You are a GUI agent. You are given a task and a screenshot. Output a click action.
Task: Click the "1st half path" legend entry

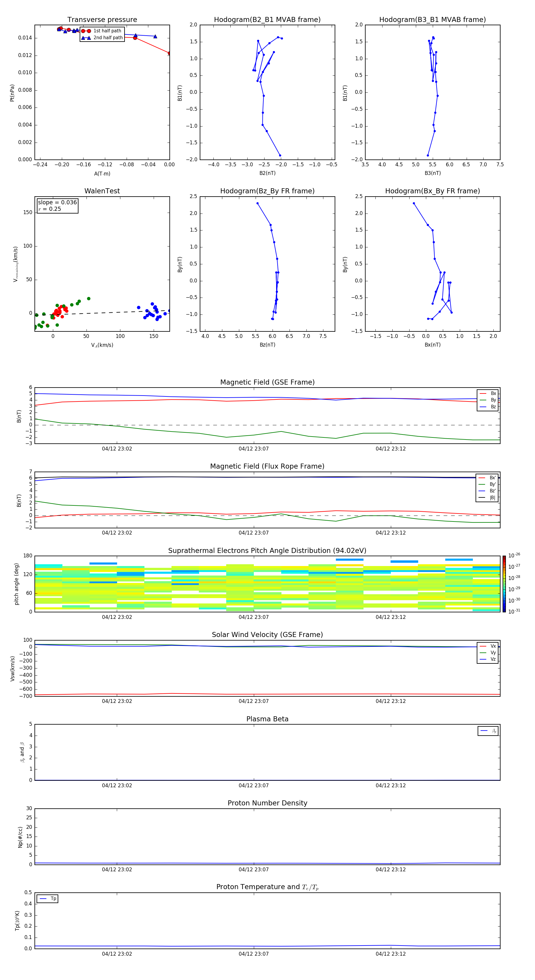102,31
